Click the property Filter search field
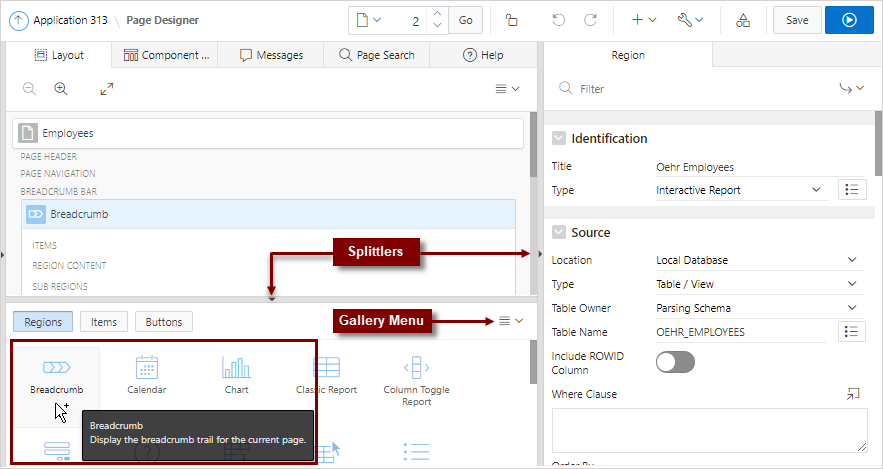This screenshot has height=469, width=883. tap(693, 89)
